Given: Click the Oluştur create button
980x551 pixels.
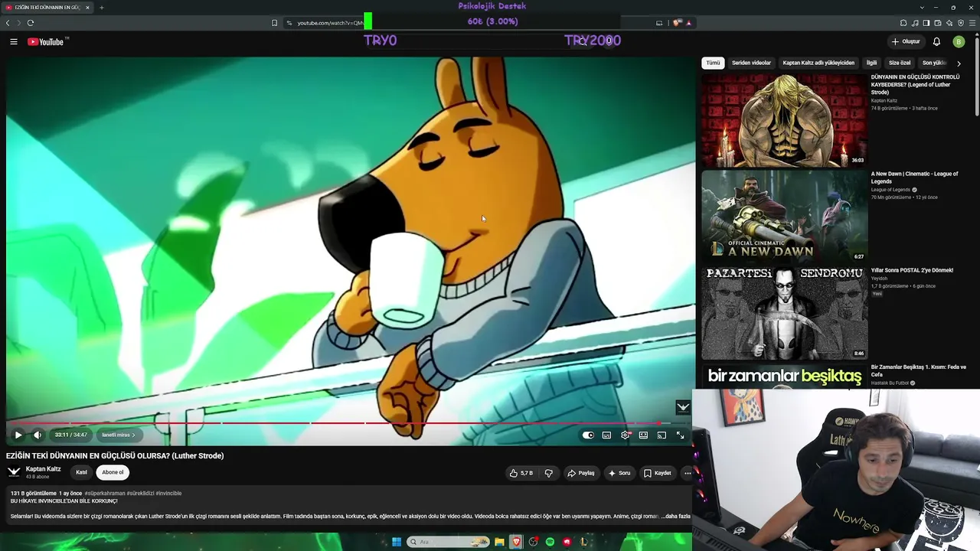Looking at the screenshot, I should [906, 41].
